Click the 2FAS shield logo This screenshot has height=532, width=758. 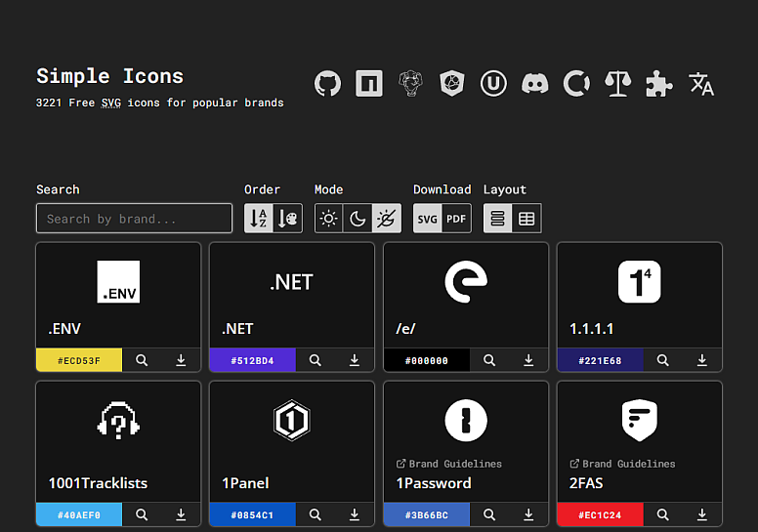pyautogui.click(x=640, y=421)
